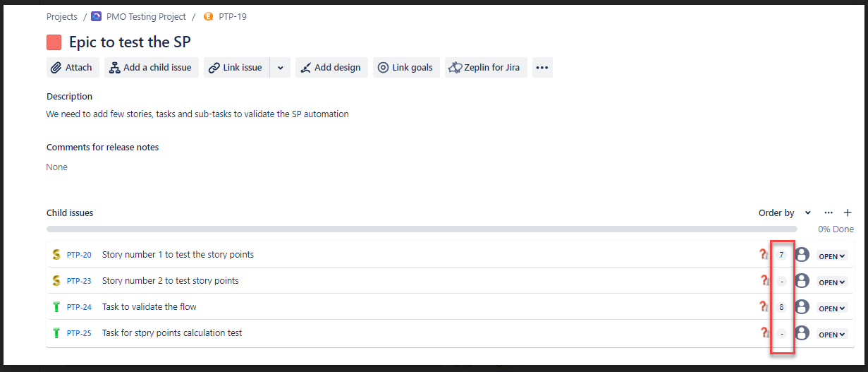The height and width of the screenshot is (372, 868).
Task: Click the assignee avatar for PTP-23
Action: pyautogui.click(x=802, y=281)
